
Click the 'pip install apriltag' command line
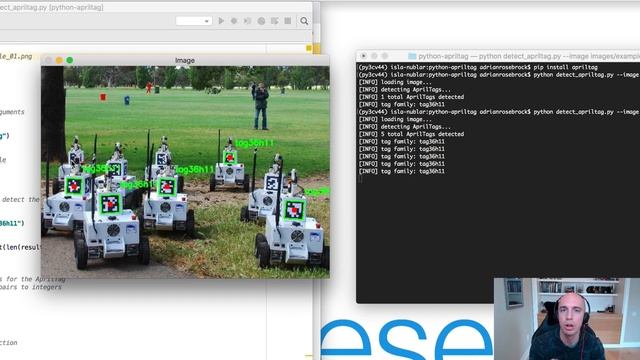(478, 67)
